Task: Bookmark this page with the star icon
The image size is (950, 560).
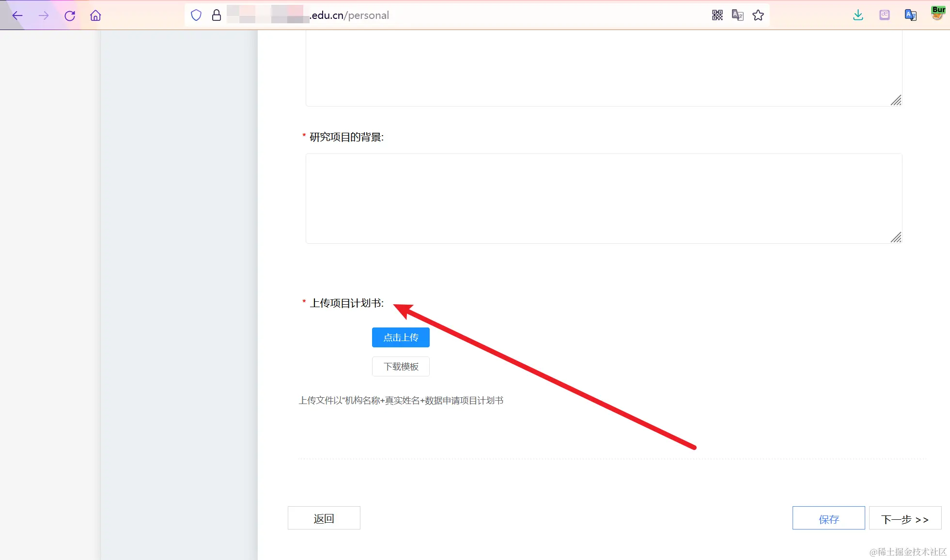Action: point(758,15)
